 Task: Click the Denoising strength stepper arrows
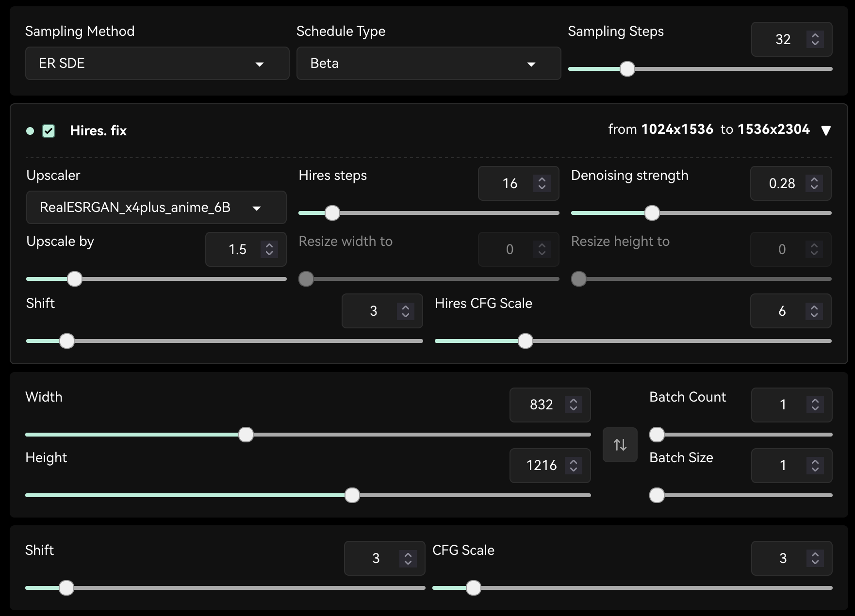click(x=814, y=183)
